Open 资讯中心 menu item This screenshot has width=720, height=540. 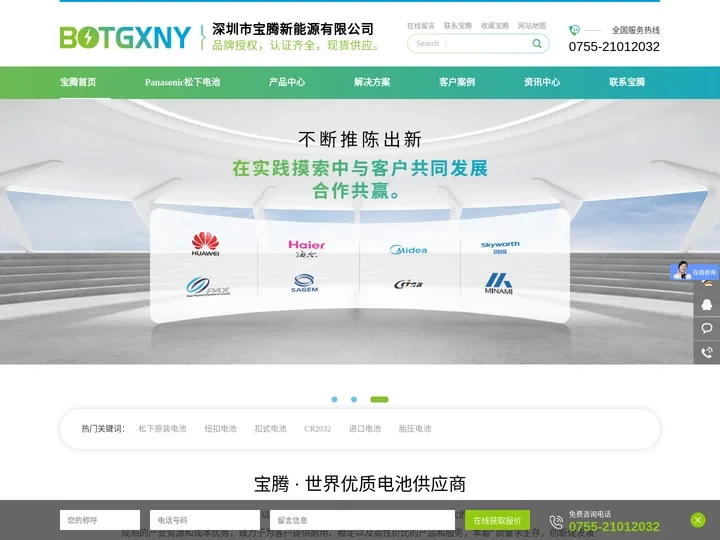click(542, 82)
